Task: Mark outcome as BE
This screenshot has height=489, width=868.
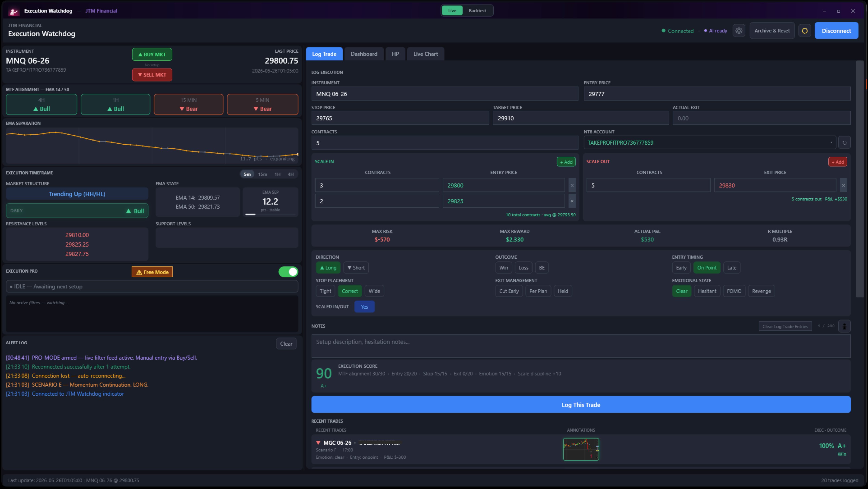Action: (542, 268)
